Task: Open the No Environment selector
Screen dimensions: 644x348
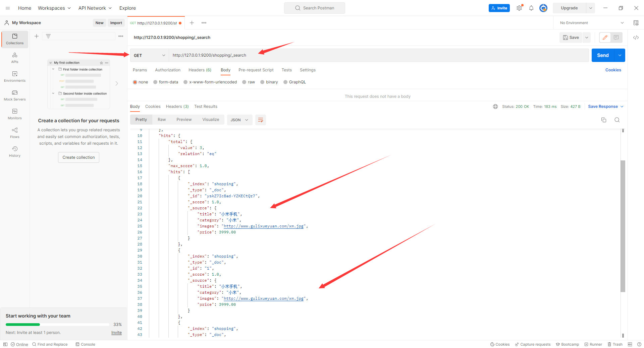Action: 592,23
